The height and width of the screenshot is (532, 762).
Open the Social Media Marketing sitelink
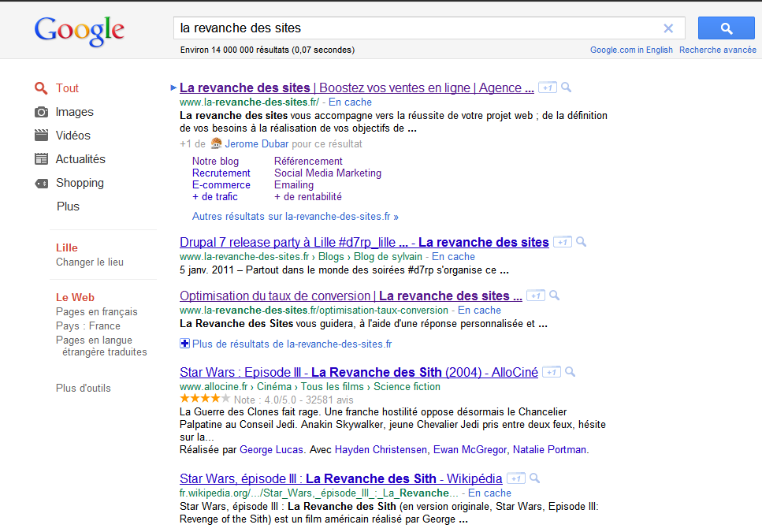click(328, 173)
